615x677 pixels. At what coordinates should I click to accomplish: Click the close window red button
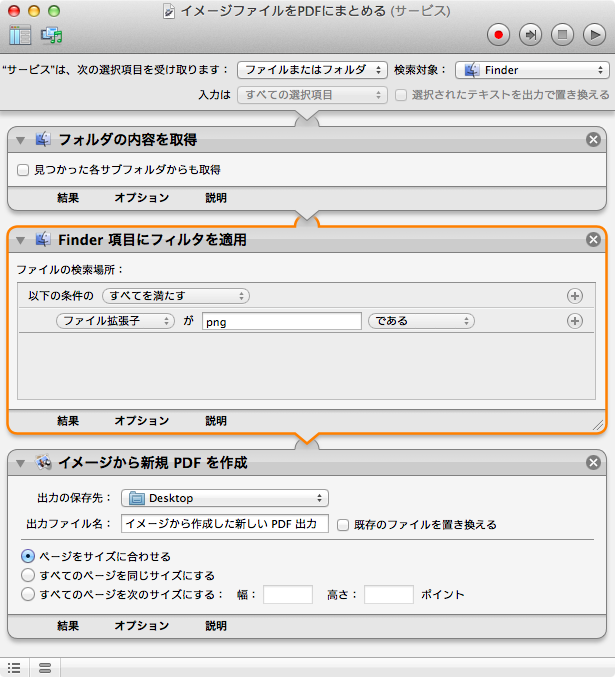[14, 11]
